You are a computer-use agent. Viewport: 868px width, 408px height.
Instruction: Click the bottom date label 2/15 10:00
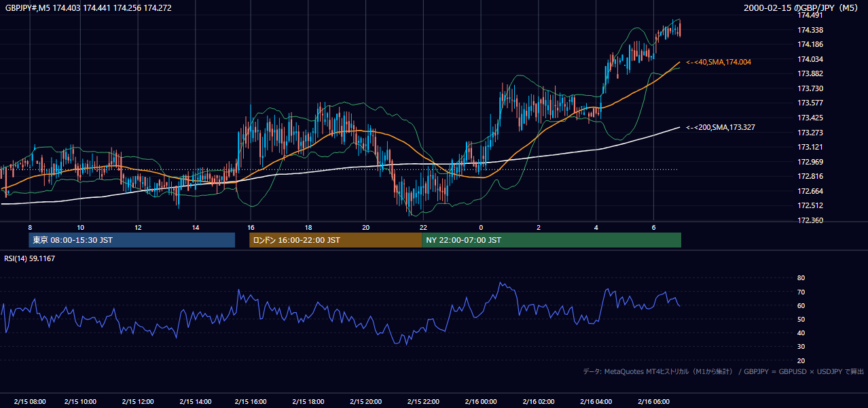(80, 402)
